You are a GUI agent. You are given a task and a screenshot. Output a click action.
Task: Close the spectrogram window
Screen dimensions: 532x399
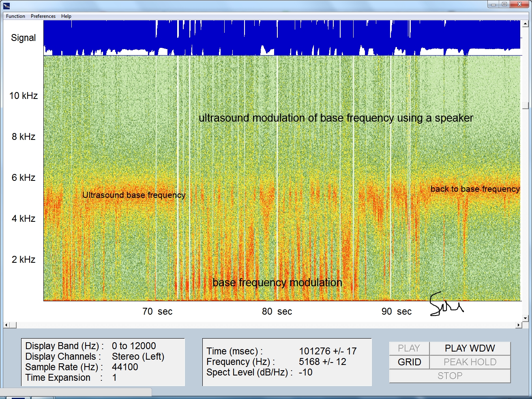point(519,4)
